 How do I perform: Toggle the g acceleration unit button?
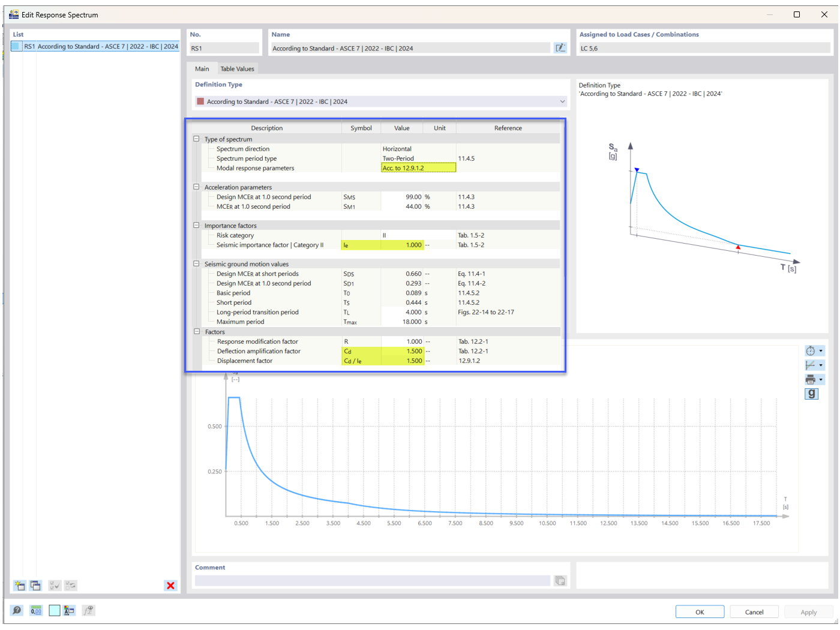click(x=812, y=394)
